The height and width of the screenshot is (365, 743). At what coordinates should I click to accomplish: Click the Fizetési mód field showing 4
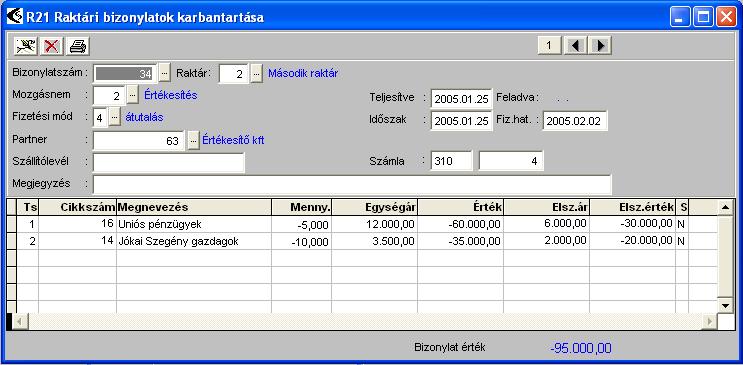(x=100, y=117)
